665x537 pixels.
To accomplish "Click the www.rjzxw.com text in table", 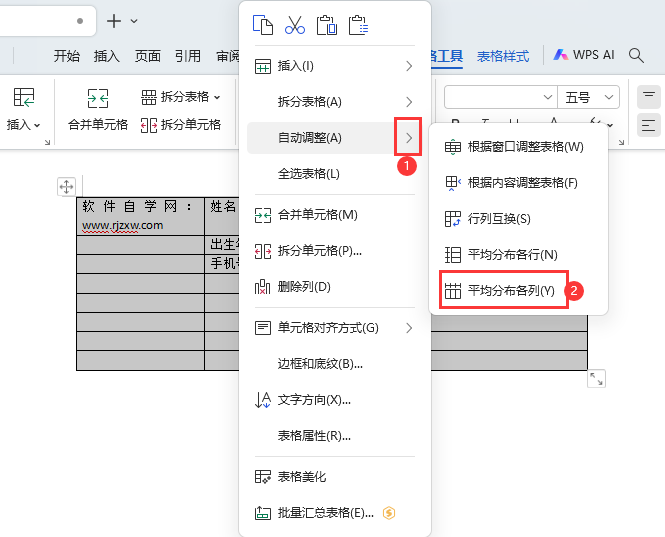I will (x=123, y=225).
